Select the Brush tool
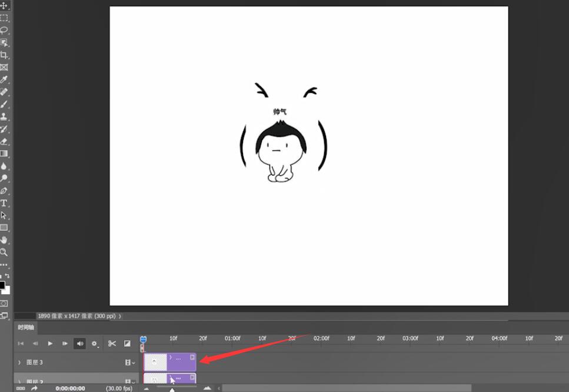Viewport: 569px width, 392px height. click(x=4, y=104)
